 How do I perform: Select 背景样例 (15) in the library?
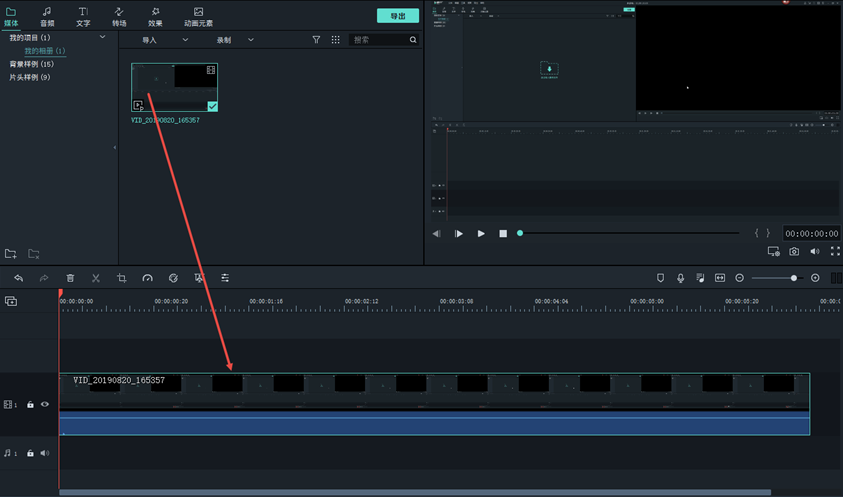pyautogui.click(x=32, y=64)
